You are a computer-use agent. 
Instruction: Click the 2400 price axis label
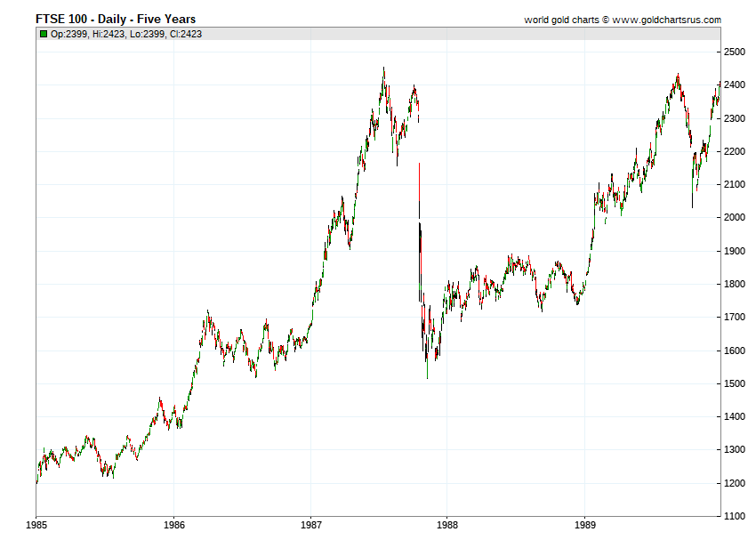coord(735,85)
